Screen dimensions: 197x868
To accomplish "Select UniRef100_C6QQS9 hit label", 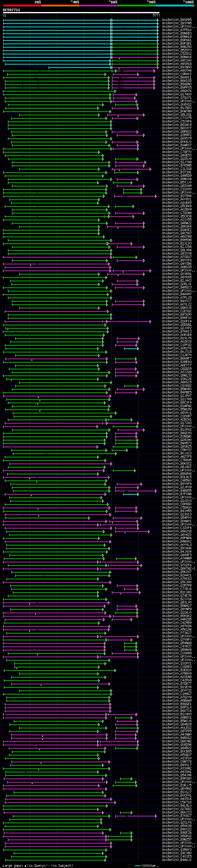I will (177, 369).
